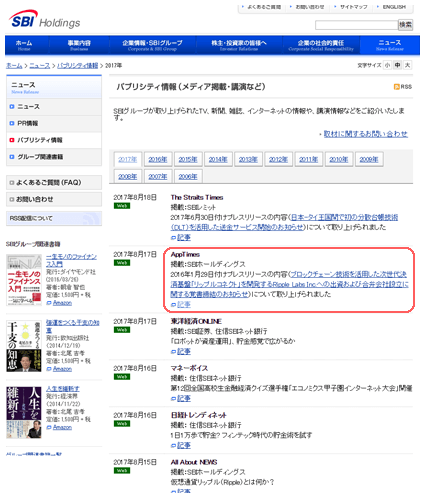Viewport: 425px width, 498px height.
Task: Set font size to 小 small
Action: [x=387, y=65]
